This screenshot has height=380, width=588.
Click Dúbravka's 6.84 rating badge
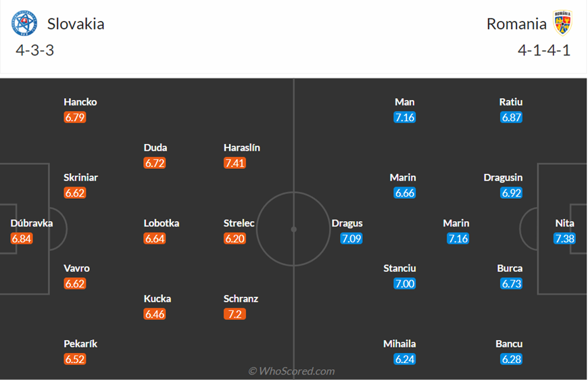[22, 238]
